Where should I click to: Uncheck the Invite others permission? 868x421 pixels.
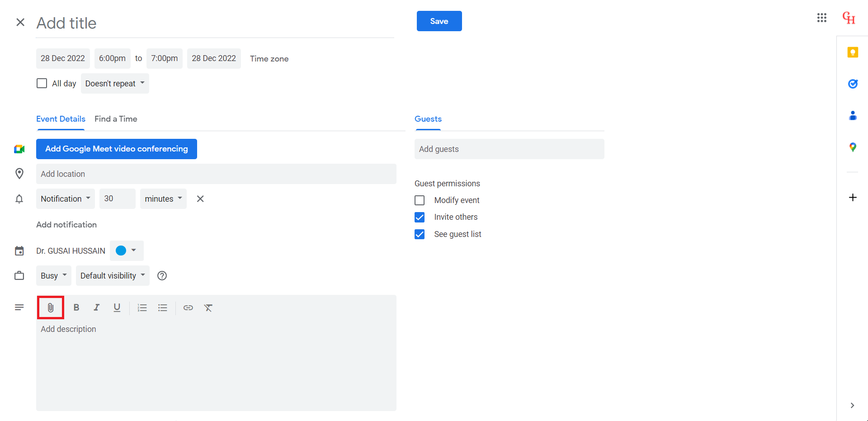tap(420, 218)
